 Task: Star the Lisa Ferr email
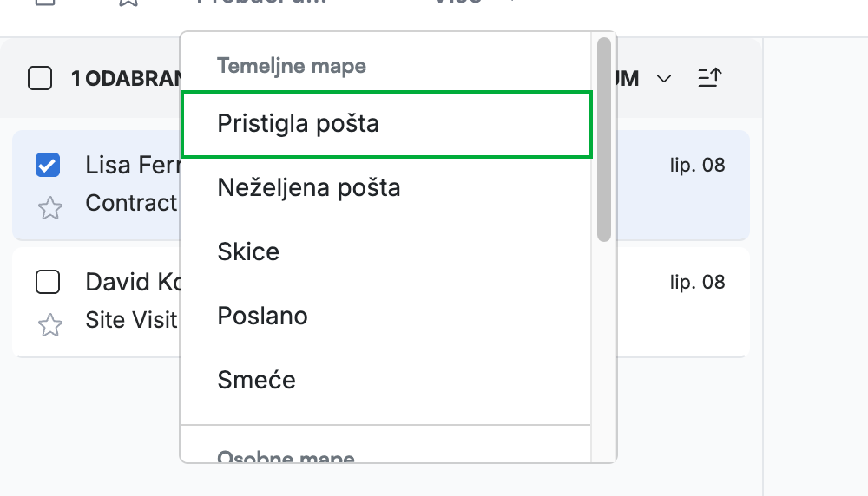tap(49, 208)
